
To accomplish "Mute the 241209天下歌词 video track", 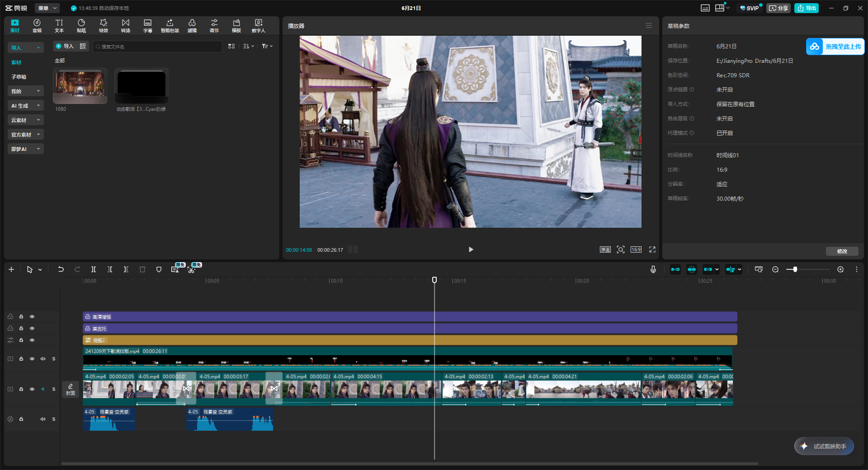I will (43, 359).
